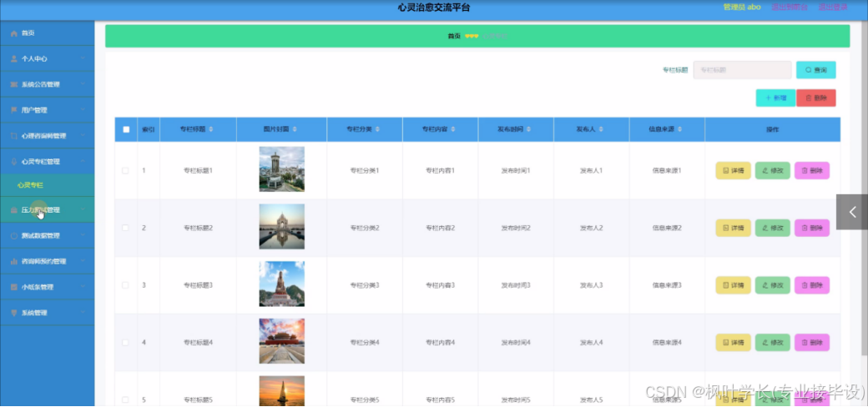This screenshot has height=407, width=868.
Task: Sort by the 信息来源 column sort arrows
Action: pos(679,129)
